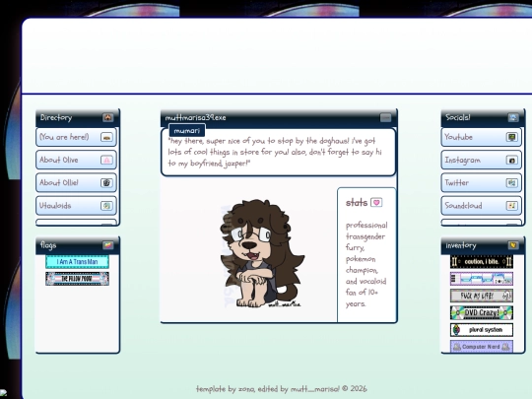
Task: Click the dog bed icon beside You are here
Action: (106, 137)
